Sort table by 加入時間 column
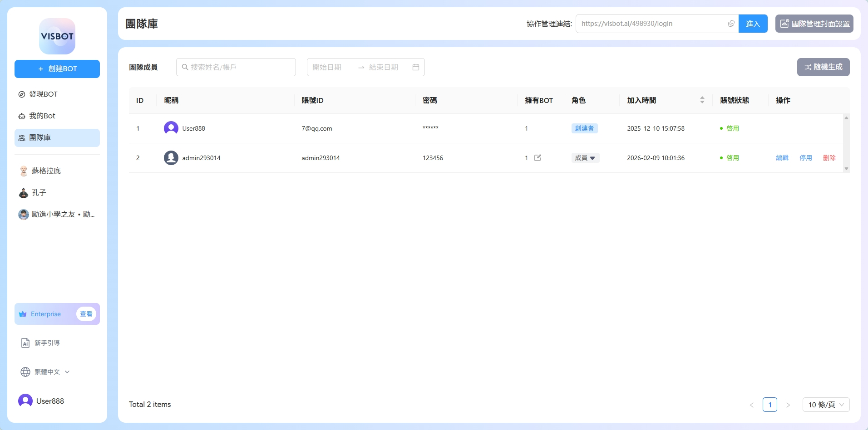 coord(702,100)
